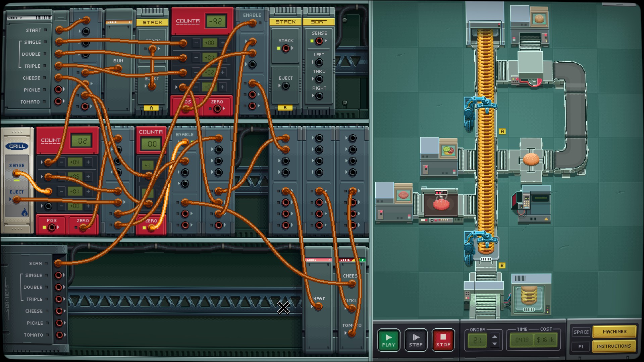Click the yellow SORT module label

click(x=319, y=21)
